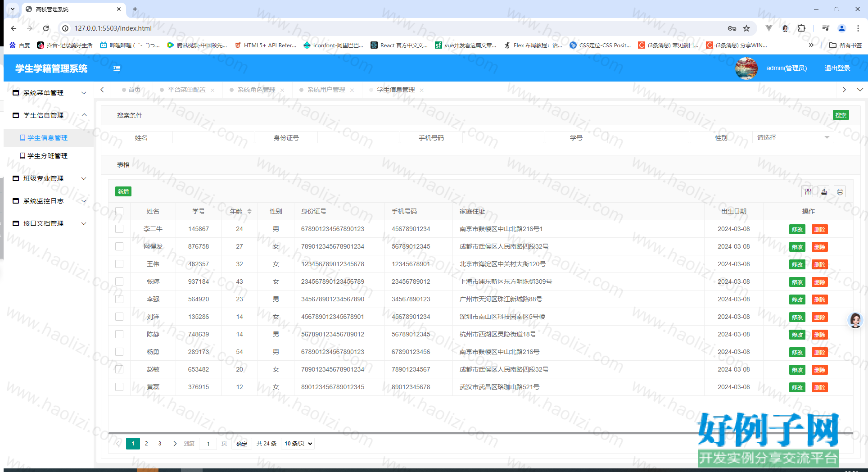This screenshot has width=868, height=472.
Task: Click the page jump number field
Action: click(x=208, y=444)
